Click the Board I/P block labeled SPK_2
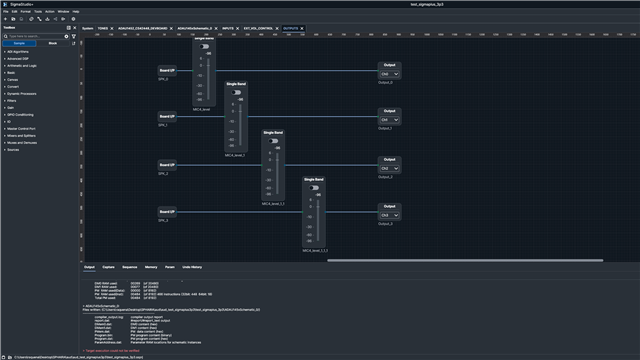The height and width of the screenshot is (360, 640). pos(167,165)
